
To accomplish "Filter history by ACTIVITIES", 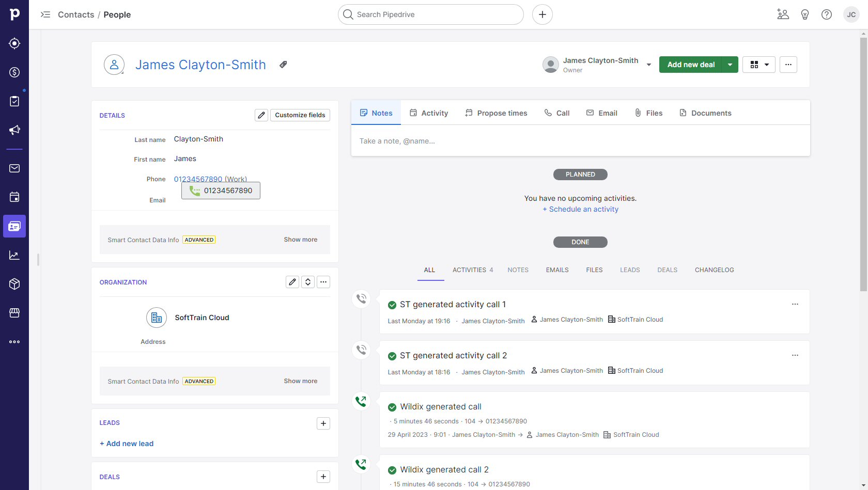I will click(473, 270).
